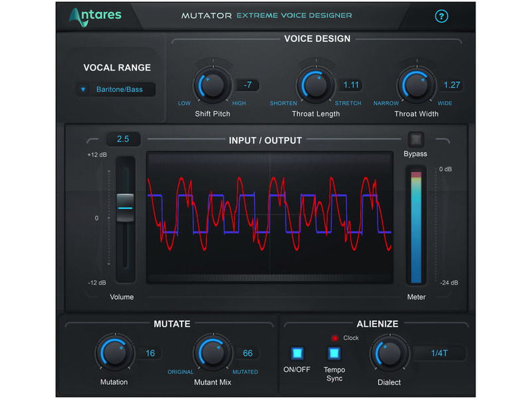532x399 pixels.
Task: Click the NARROW label
Action: 386,103
